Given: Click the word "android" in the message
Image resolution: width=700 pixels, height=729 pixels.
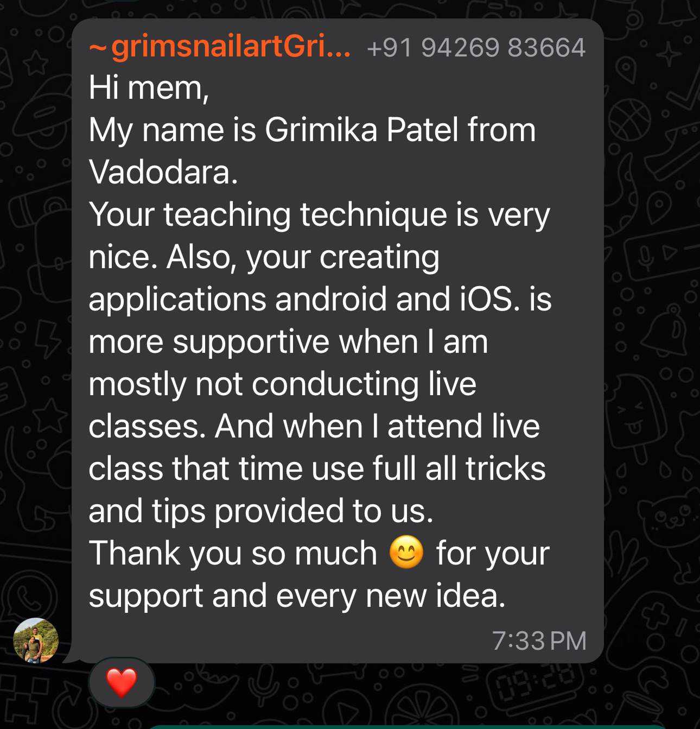Looking at the screenshot, I should [x=331, y=299].
